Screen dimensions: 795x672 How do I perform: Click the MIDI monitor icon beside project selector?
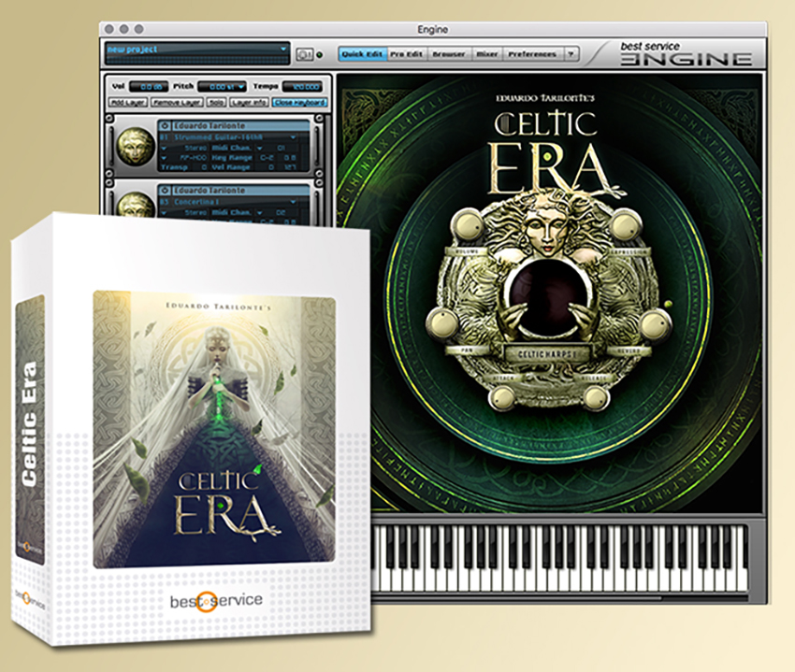tap(304, 53)
